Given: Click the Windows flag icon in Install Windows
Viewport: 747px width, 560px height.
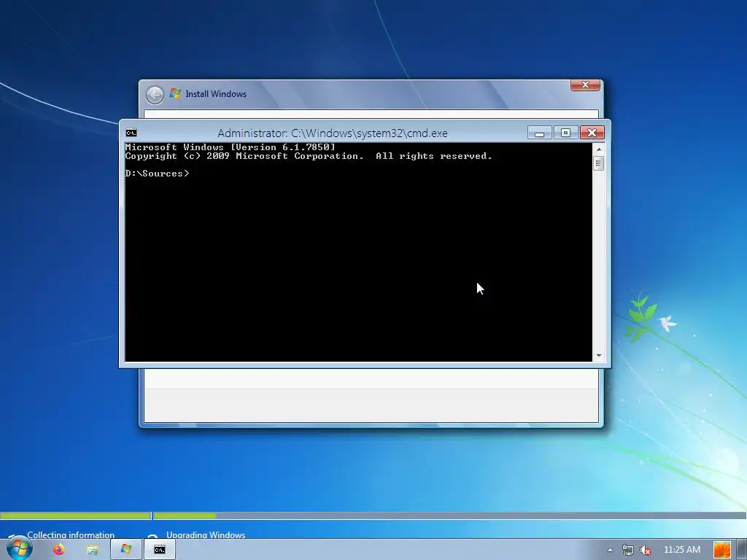Looking at the screenshot, I should pyautogui.click(x=175, y=93).
